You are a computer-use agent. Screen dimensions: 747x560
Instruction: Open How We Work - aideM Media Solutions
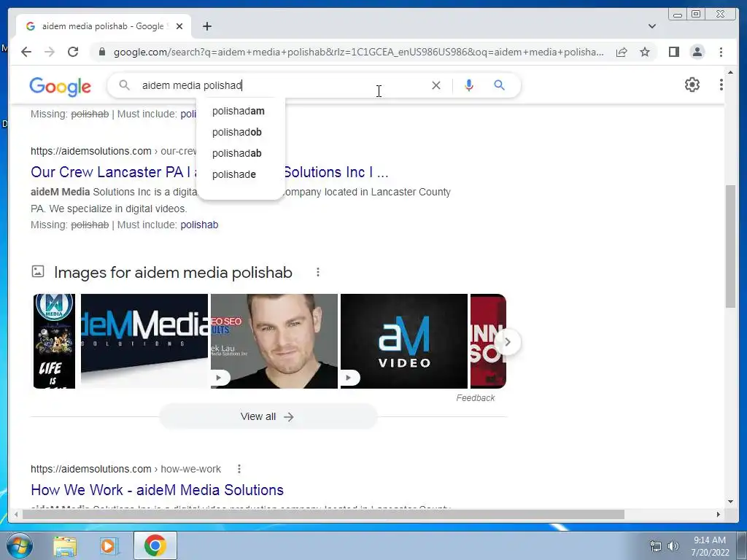tap(158, 490)
